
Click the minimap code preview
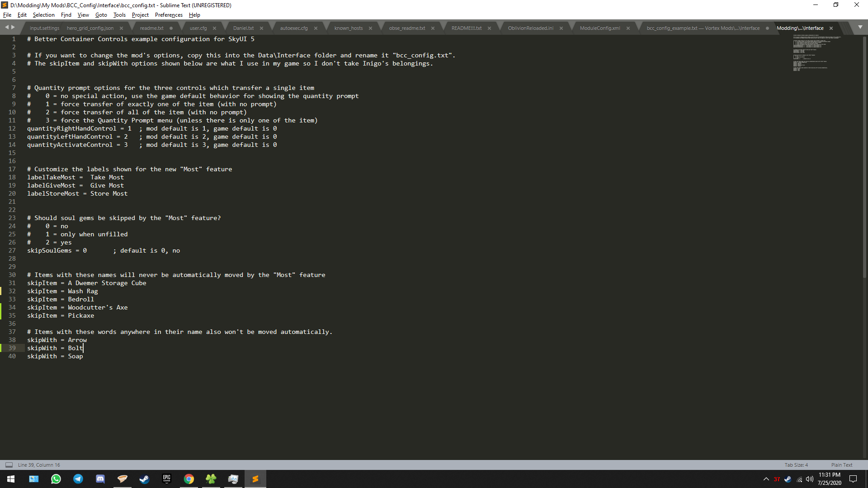(814, 53)
